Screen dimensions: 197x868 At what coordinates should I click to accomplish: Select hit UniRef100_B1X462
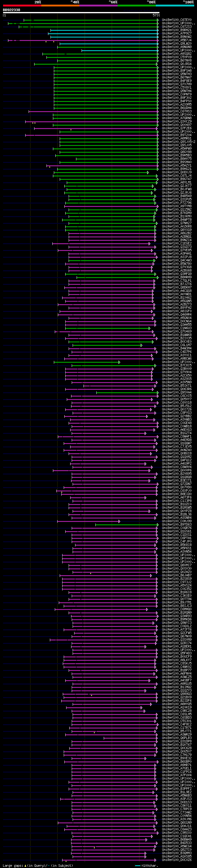(x=177, y=298)
